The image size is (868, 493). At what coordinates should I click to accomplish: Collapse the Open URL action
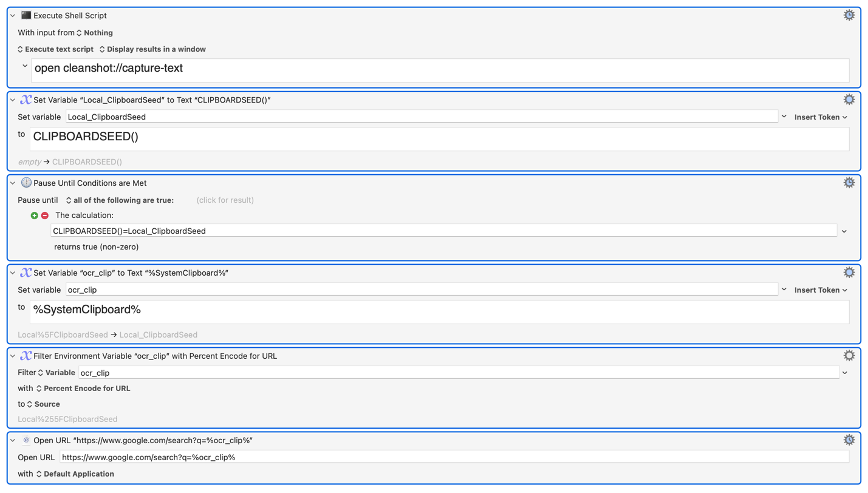tap(13, 441)
